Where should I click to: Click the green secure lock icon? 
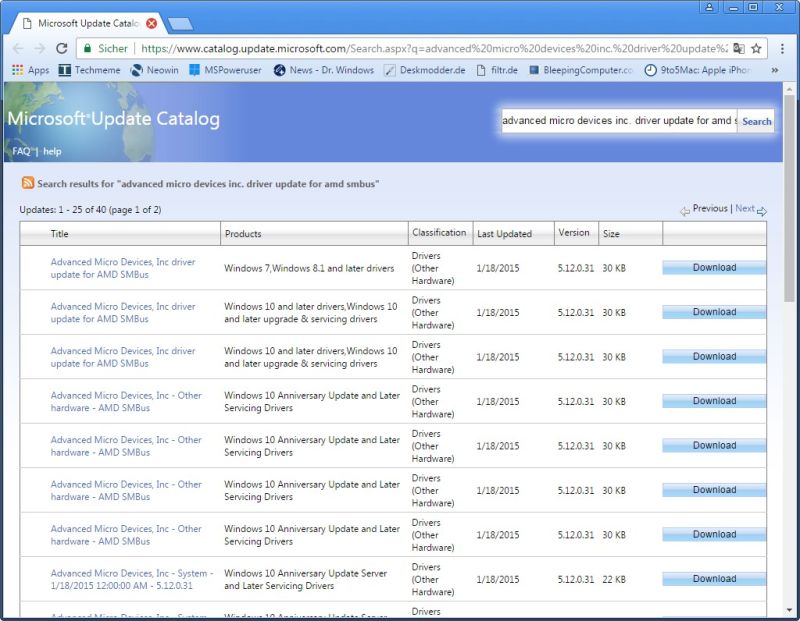click(87, 48)
